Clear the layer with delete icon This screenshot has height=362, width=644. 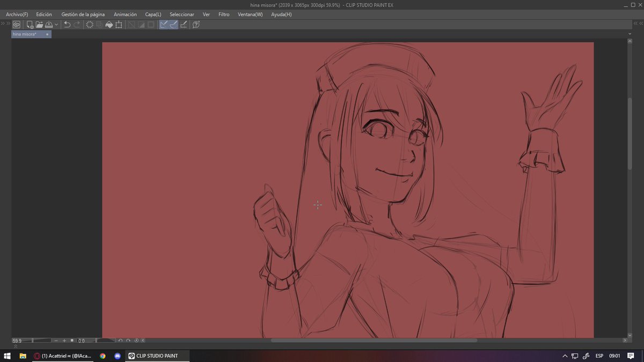90,25
